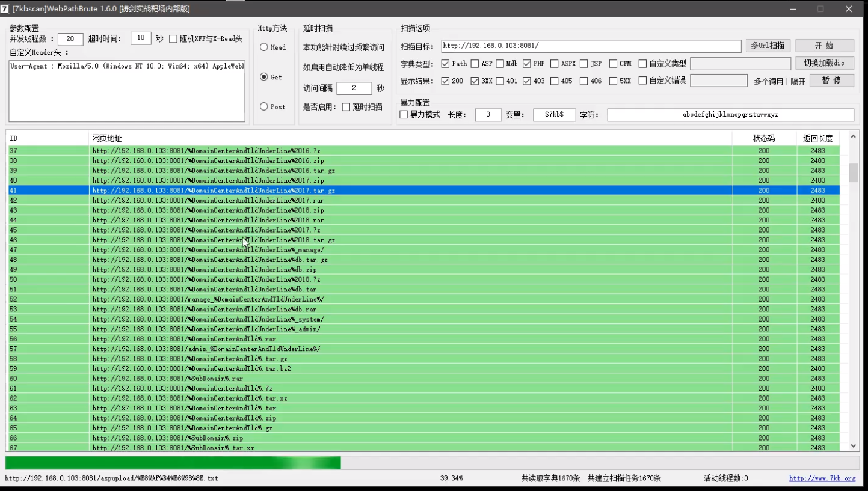Toggle the 5XX status result checkbox
The width and height of the screenshot is (868, 491).
pyautogui.click(x=613, y=81)
